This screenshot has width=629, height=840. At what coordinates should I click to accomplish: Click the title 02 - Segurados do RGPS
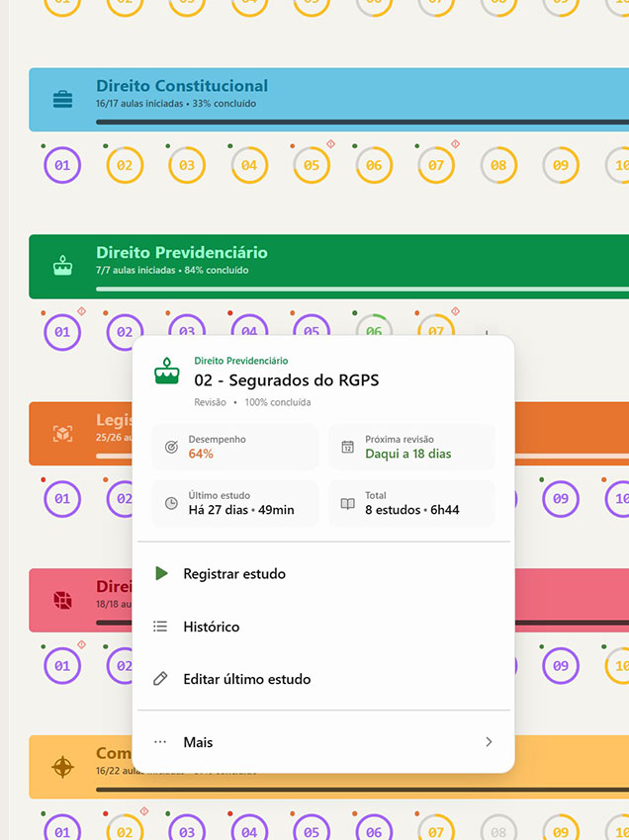(287, 380)
